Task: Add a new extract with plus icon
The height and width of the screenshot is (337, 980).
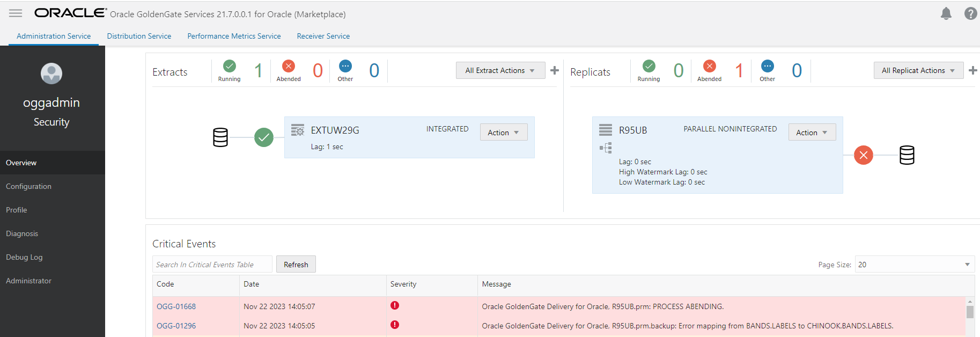Action: tap(555, 70)
